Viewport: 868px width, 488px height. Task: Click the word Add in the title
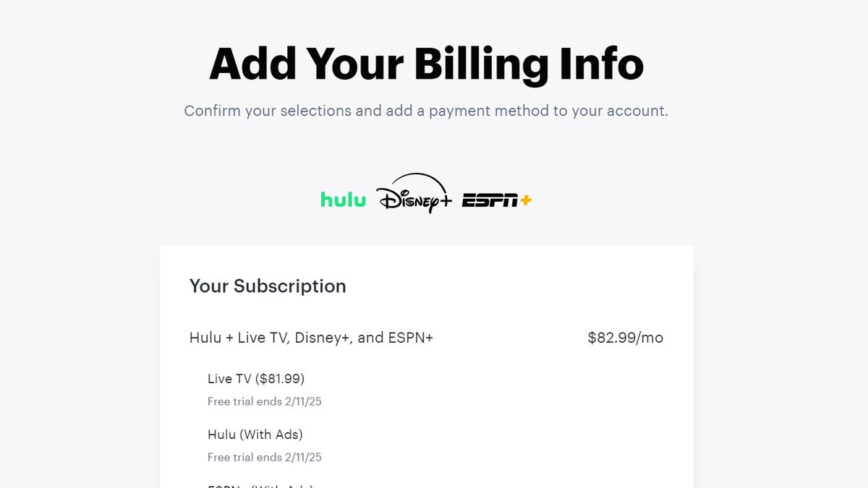tap(252, 64)
